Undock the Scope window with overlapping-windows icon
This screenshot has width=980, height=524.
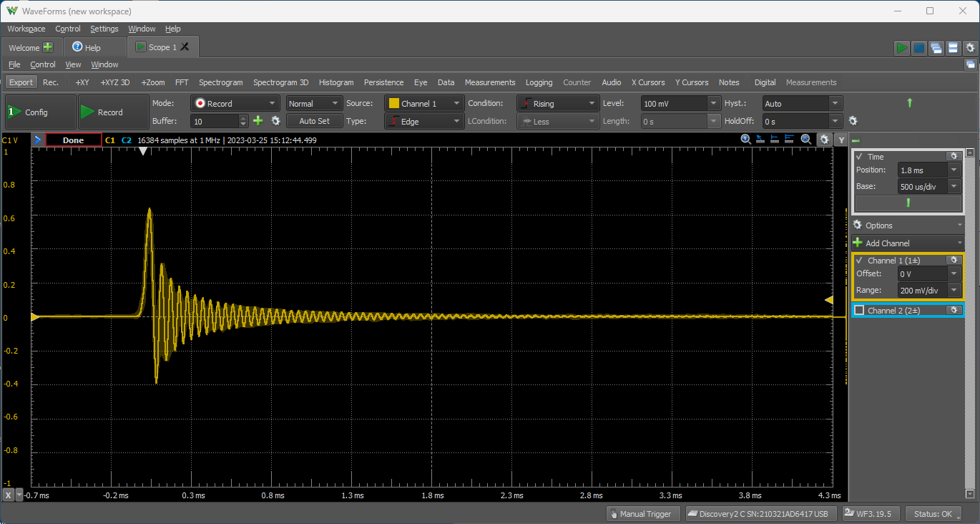[970, 64]
